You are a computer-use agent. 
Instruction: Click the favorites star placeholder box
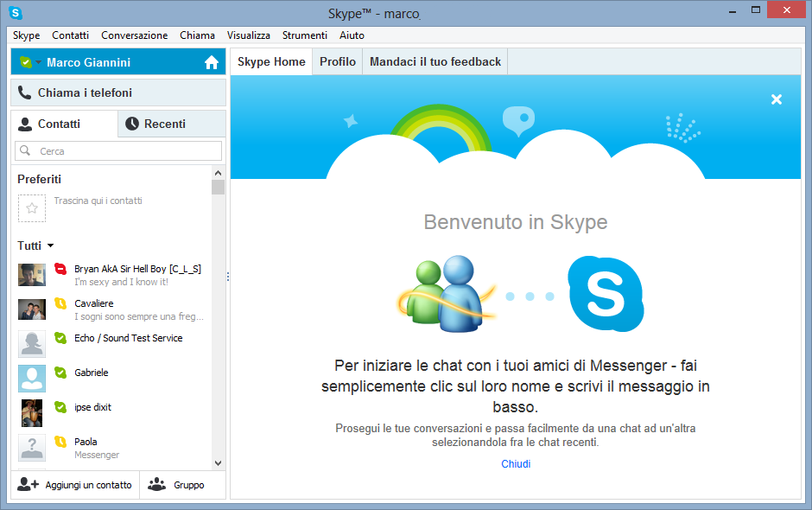tap(32, 208)
